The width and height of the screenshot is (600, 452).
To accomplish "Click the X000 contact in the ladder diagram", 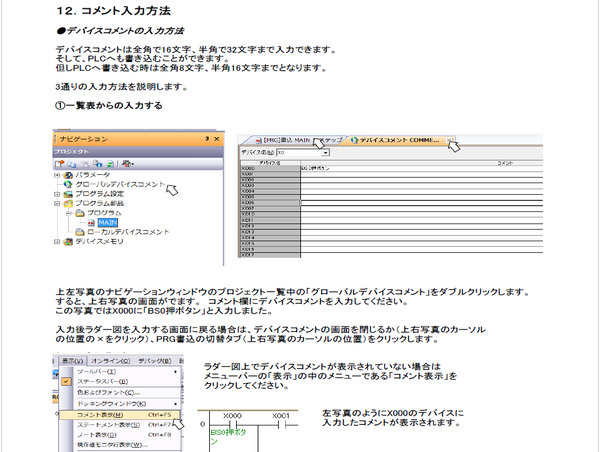I will coord(232,423).
